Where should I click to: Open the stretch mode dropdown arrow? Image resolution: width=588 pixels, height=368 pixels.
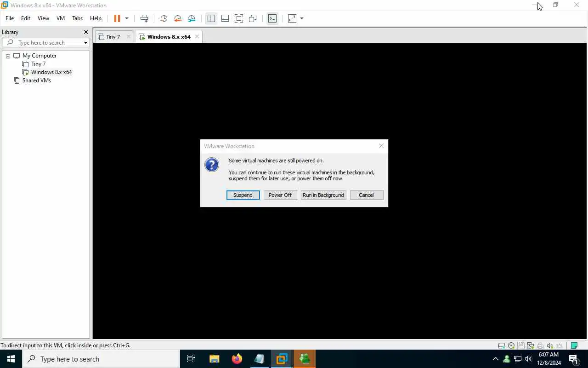click(302, 18)
